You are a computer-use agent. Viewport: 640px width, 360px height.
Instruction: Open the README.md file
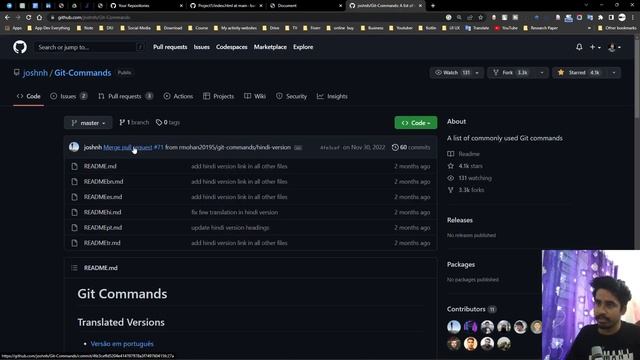click(x=100, y=167)
